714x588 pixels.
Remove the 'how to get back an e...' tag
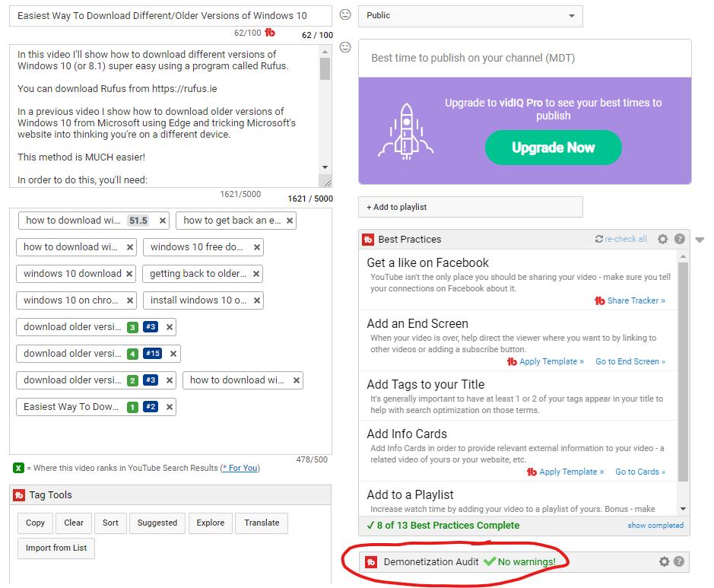[x=289, y=221]
